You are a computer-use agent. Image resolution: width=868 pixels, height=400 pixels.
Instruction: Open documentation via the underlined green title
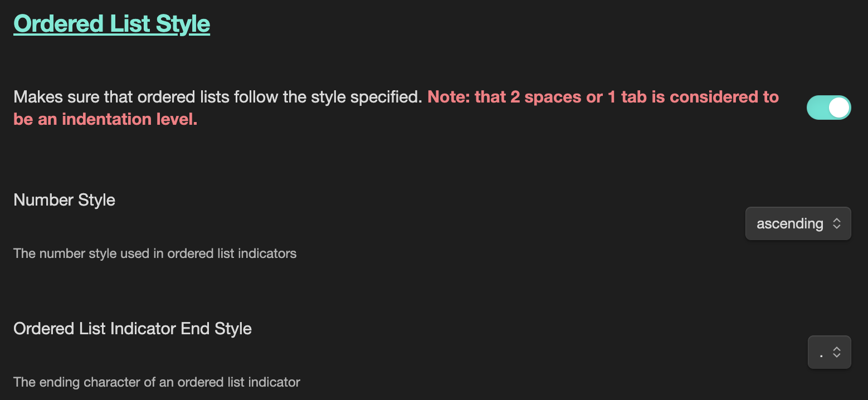[x=111, y=23]
